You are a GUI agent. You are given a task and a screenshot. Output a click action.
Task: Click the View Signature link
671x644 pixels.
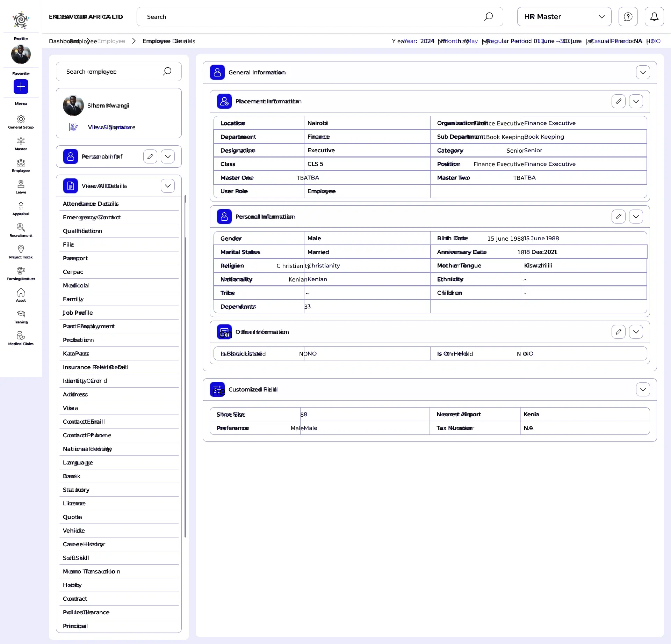(111, 127)
